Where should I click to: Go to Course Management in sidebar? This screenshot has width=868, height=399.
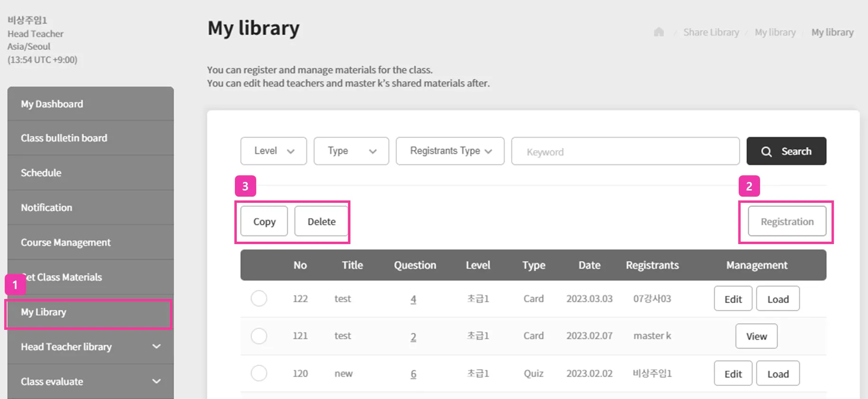66,243
